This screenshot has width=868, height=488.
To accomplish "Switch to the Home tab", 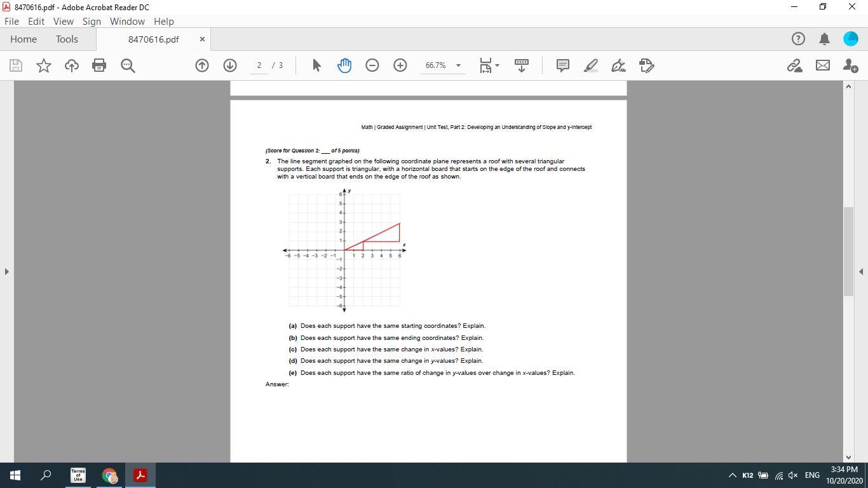I will point(24,39).
